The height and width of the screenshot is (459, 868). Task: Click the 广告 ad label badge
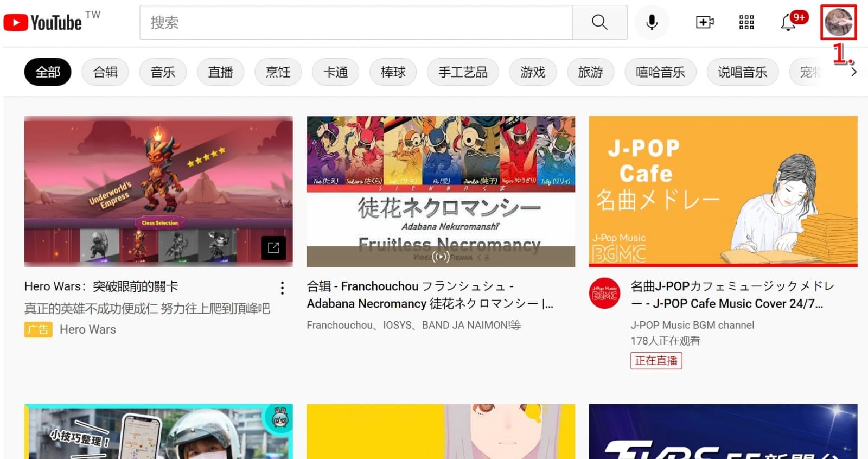tap(39, 330)
